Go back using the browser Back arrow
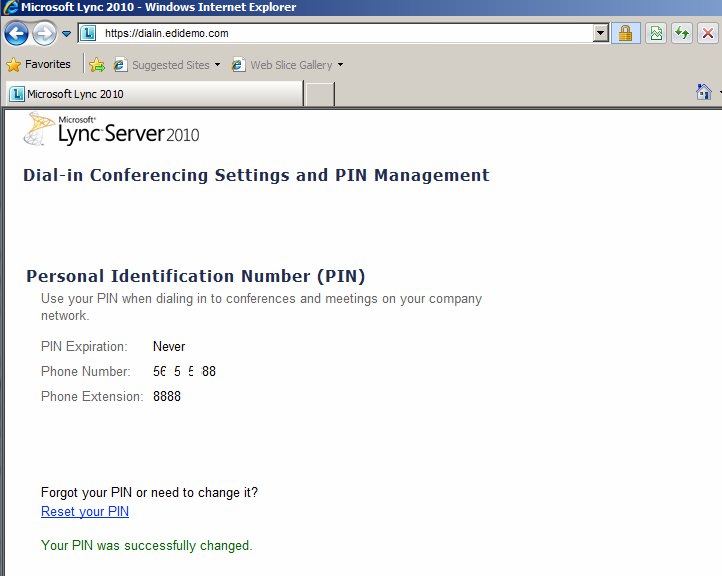This screenshot has height=576, width=722. click(16, 34)
